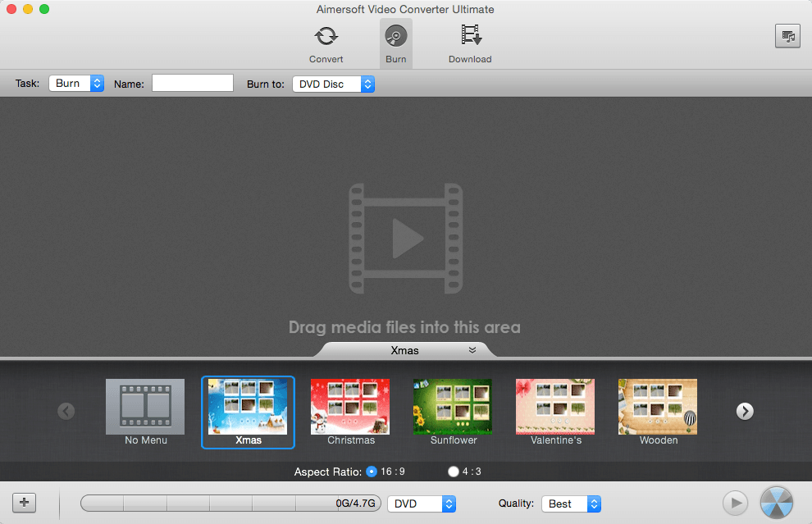Go to the Download tab
The height and width of the screenshot is (524, 812).
tap(470, 44)
